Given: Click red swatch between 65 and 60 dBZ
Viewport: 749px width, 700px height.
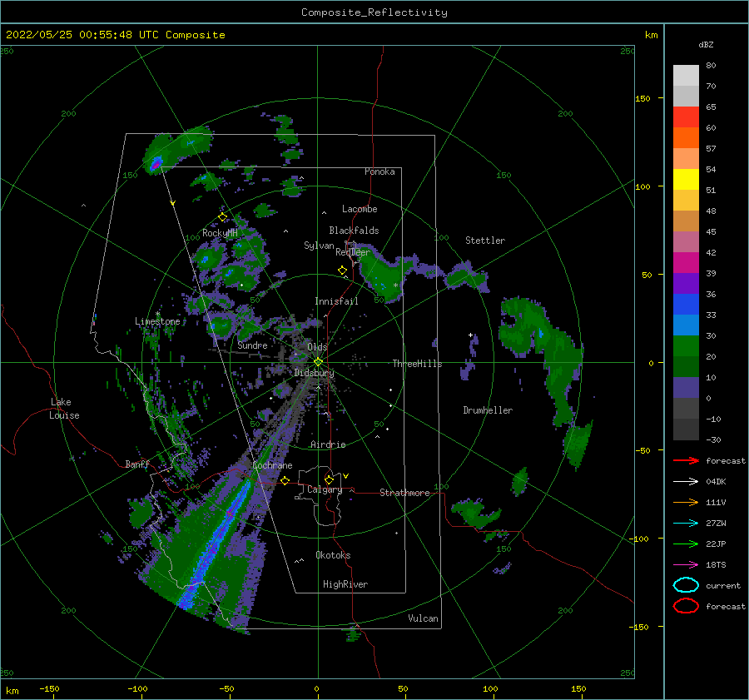Looking at the screenshot, I should click(686, 117).
